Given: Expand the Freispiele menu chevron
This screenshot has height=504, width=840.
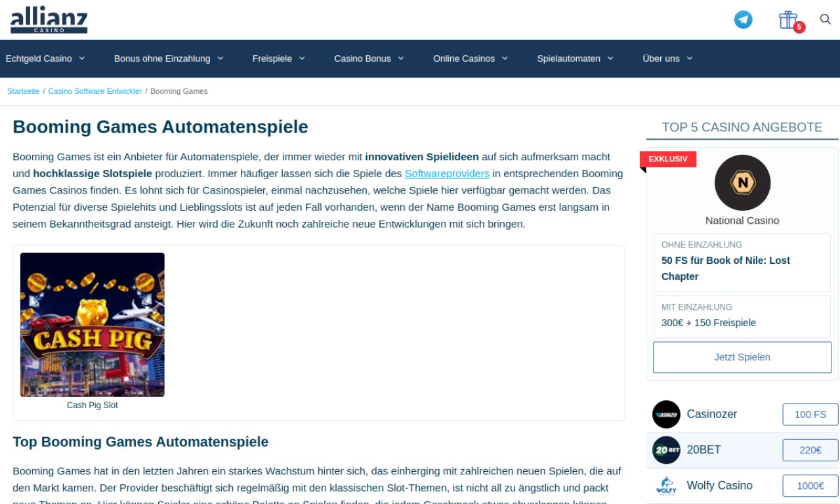Looking at the screenshot, I should point(302,58).
